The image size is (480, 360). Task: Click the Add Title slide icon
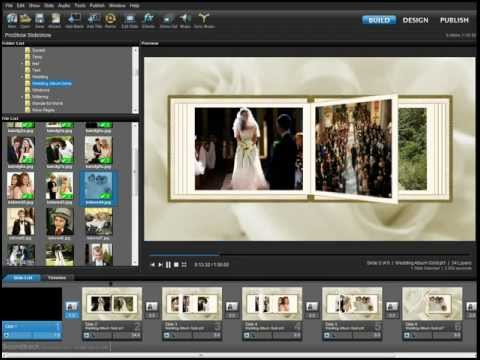tap(94, 21)
